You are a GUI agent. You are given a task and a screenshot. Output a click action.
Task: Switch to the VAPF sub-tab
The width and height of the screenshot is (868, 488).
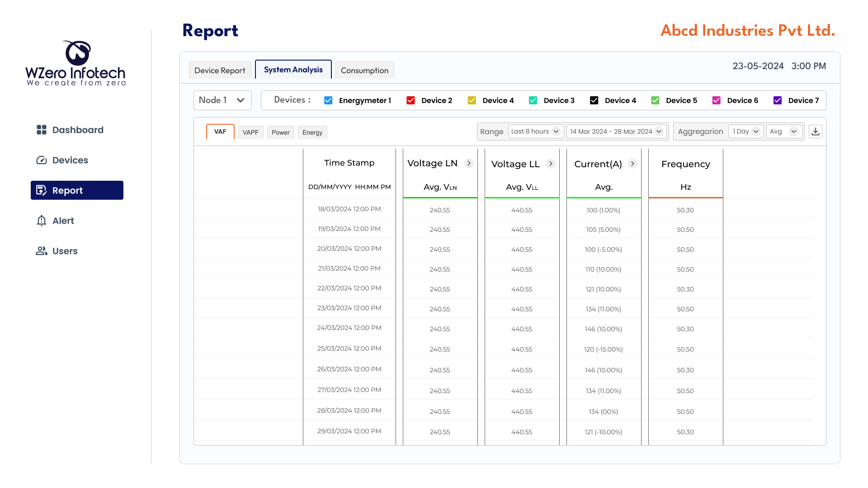point(250,132)
